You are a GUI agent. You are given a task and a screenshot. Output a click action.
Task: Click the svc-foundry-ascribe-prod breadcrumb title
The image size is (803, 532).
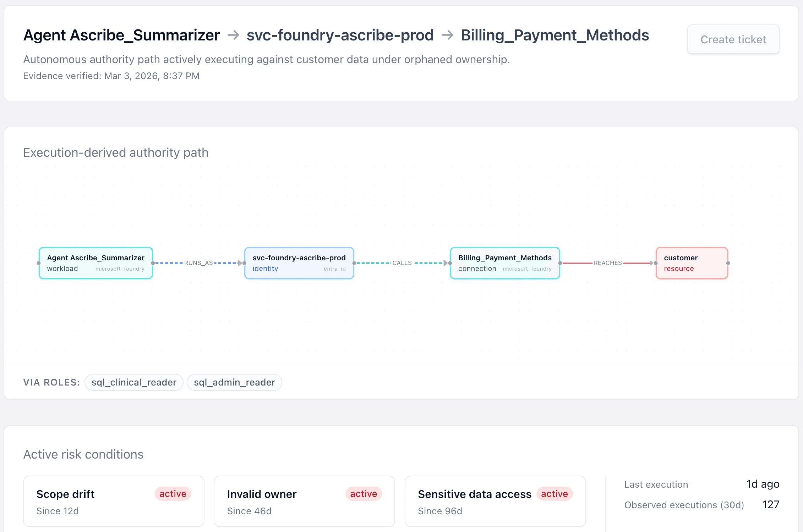coord(340,35)
